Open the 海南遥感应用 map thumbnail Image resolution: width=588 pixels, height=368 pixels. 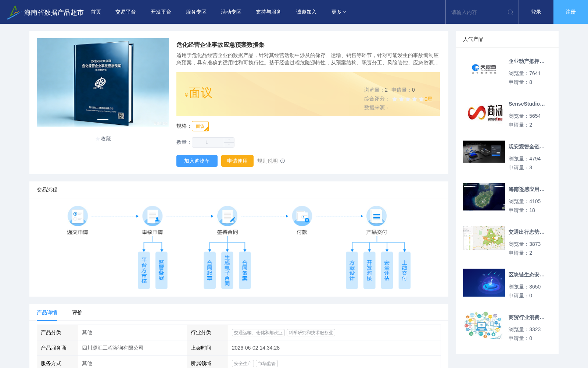[484, 197]
